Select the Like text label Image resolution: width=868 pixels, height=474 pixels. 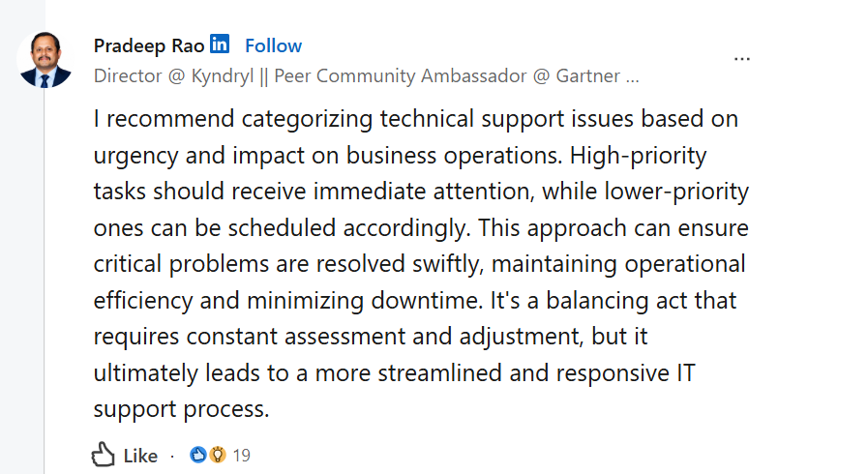pos(140,456)
